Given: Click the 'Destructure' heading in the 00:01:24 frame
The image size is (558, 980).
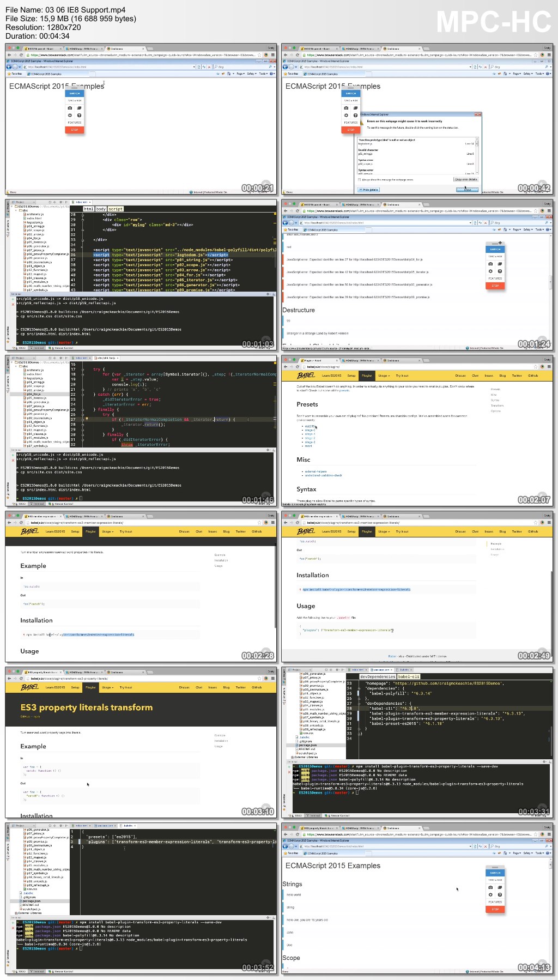Looking at the screenshot, I should point(299,310).
